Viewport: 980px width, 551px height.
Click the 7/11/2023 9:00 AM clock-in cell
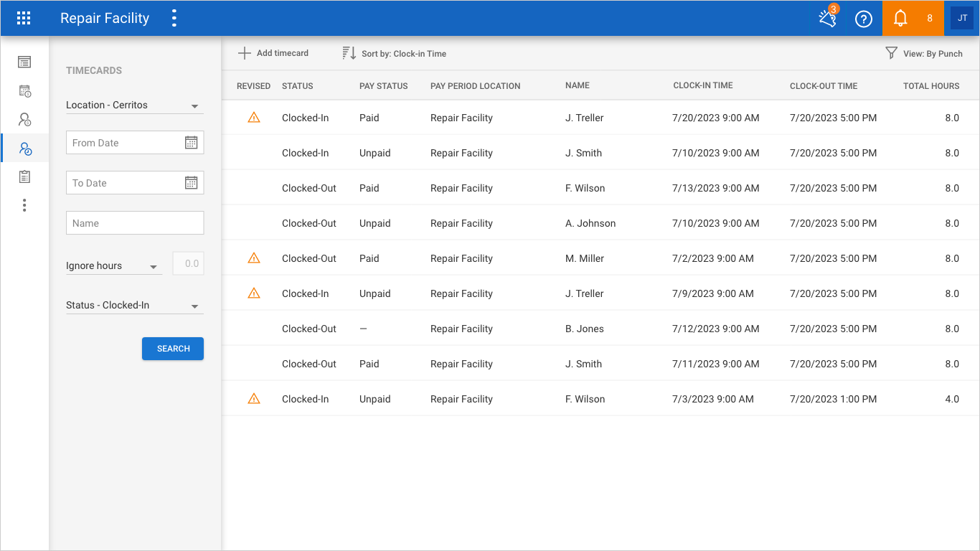pyautogui.click(x=716, y=364)
